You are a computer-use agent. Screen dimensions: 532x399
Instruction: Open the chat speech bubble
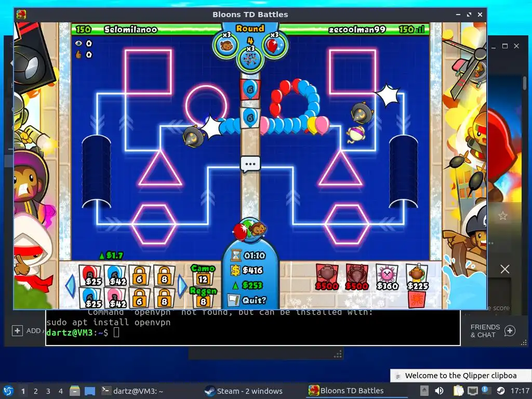coord(250,164)
